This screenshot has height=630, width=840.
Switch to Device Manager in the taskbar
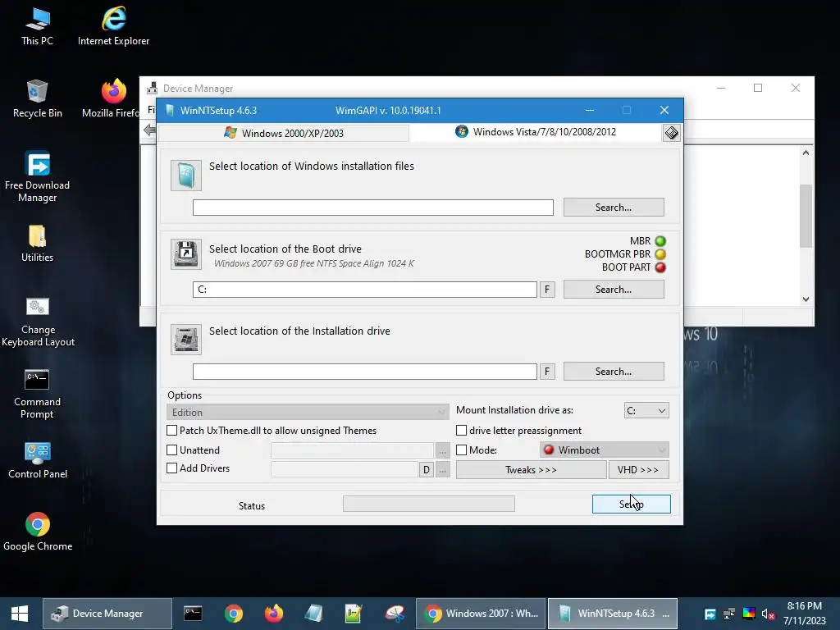(107, 614)
